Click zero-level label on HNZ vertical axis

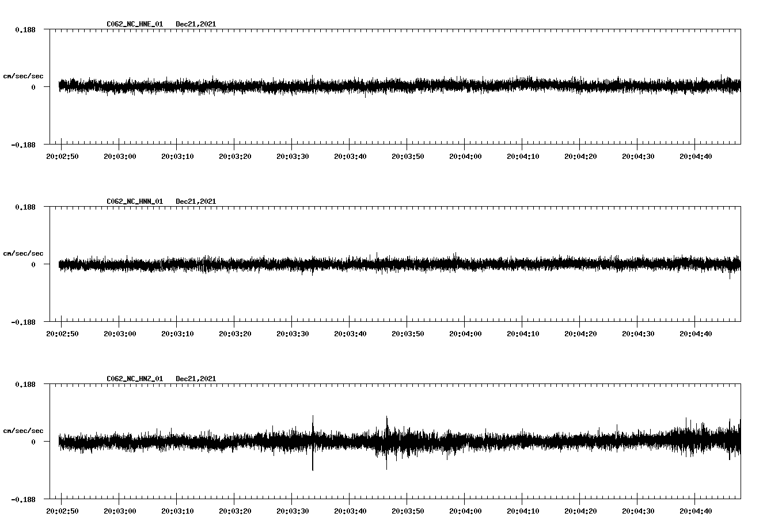[x=33, y=442]
